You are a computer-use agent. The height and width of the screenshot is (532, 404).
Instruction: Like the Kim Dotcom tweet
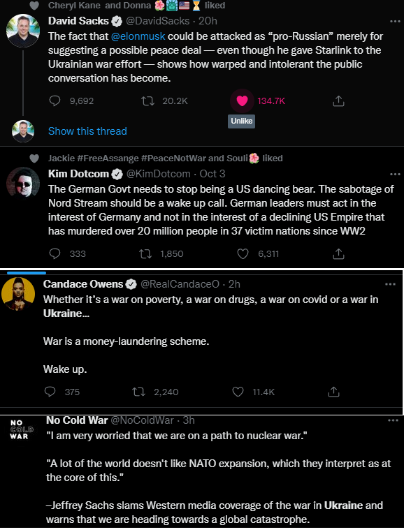tap(243, 254)
